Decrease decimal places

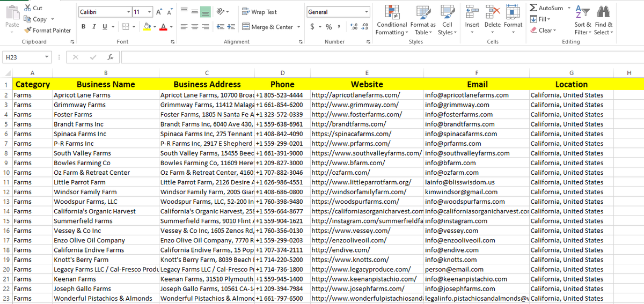point(365,27)
